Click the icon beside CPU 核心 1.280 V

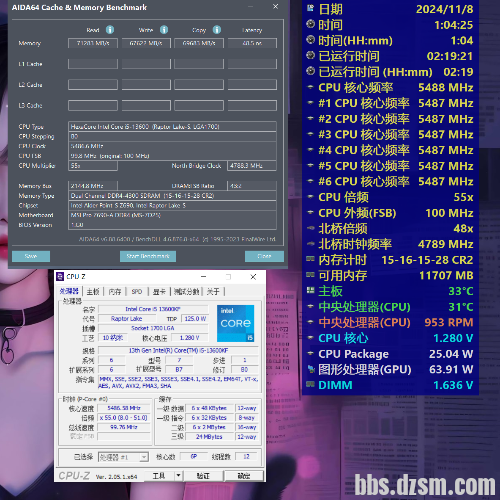tap(310, 338)
